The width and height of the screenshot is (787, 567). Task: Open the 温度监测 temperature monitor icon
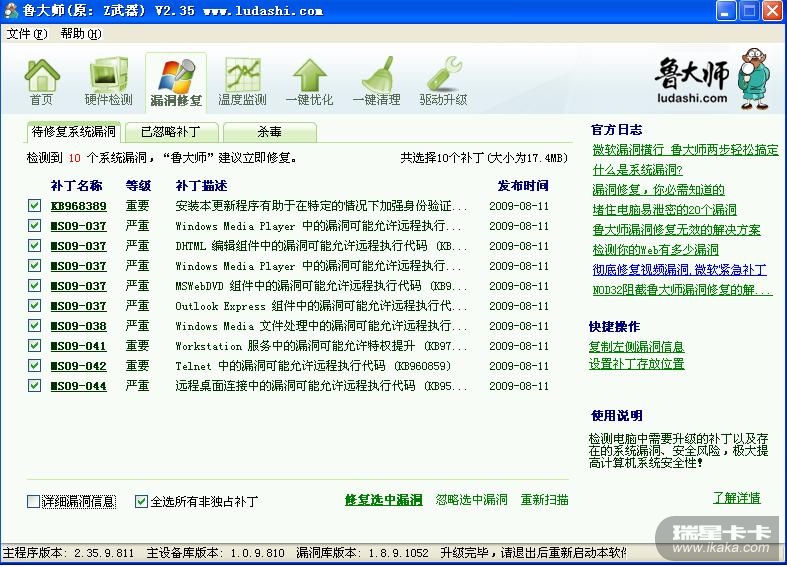[x=242, y=82]
